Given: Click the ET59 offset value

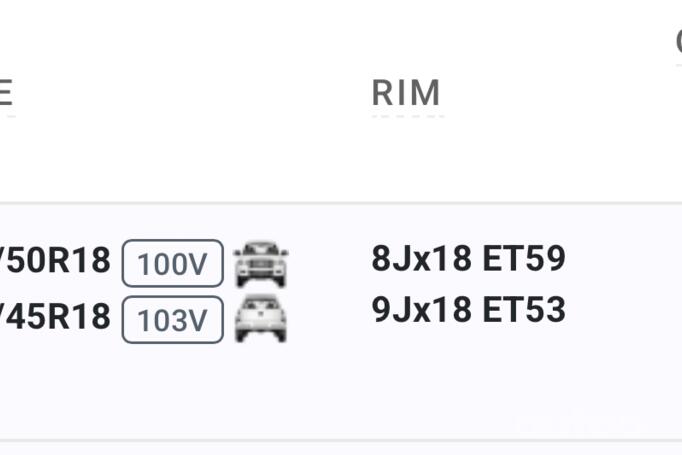Looking at the screenshot, I should coord(524,259).
